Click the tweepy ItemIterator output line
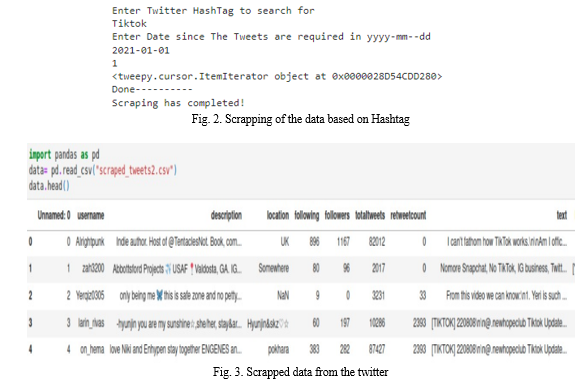The width and height of the screenshot is (588, 381). [277, 76]
